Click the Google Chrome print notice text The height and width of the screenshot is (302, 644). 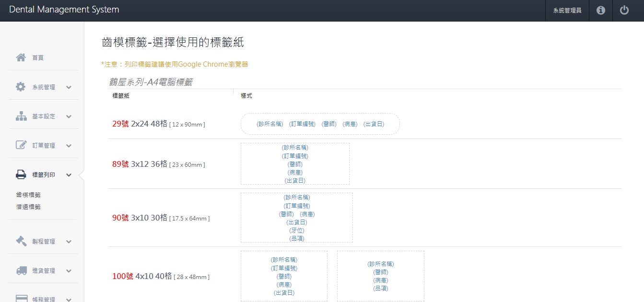coord(175,64)
